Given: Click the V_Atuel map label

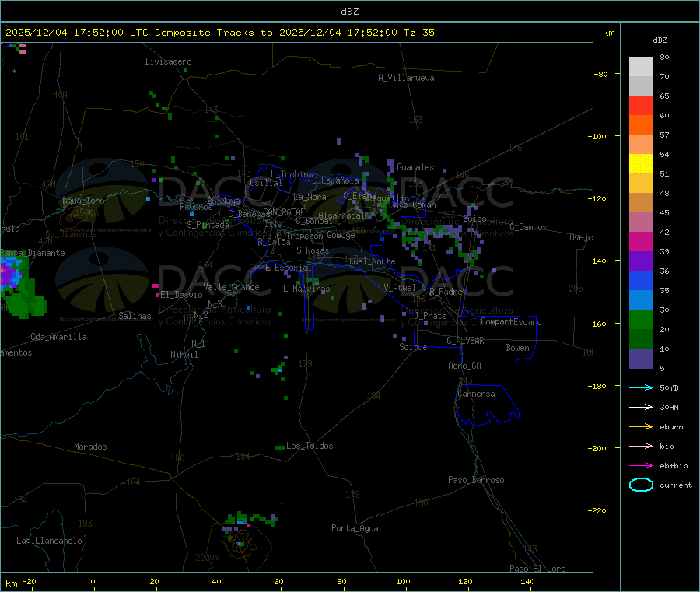Looking at the screenshot, I should coord(400,288).
